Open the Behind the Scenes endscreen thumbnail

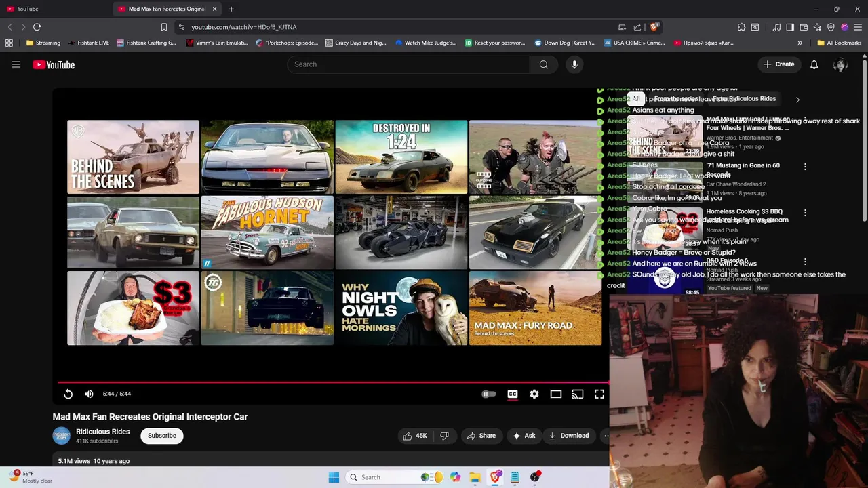click(x=133, y=157)
